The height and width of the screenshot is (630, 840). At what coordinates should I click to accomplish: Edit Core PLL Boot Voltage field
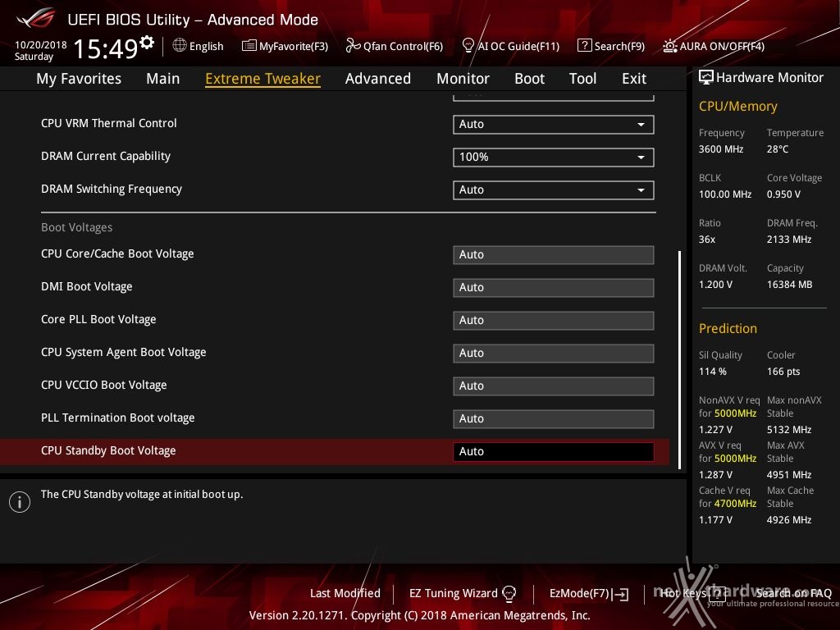click(553, 321)
